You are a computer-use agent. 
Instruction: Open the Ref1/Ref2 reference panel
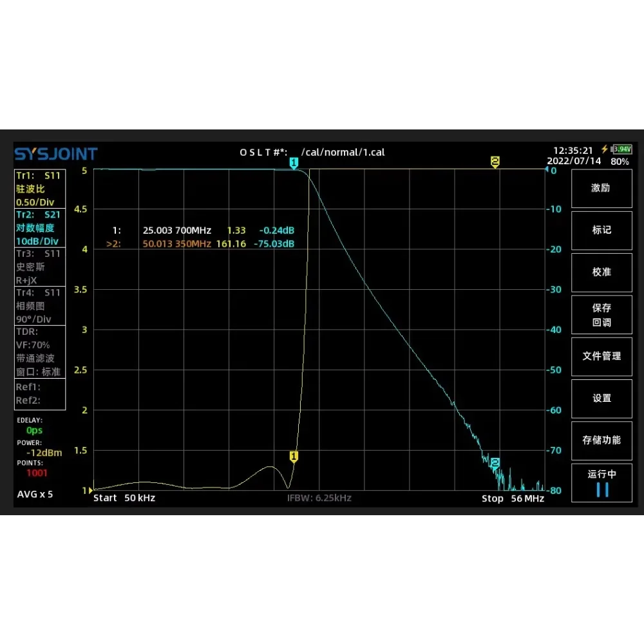click(40, 394)
